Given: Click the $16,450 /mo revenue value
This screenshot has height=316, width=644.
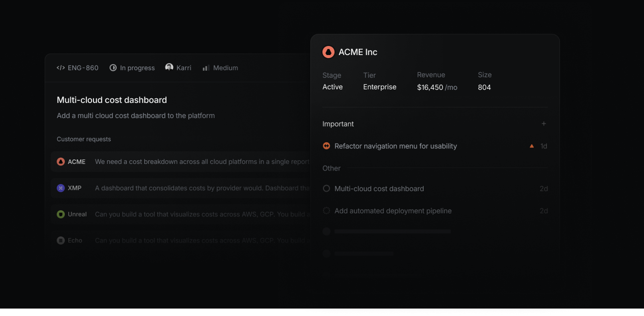Looking at the screenshot, I should point(437,87).
